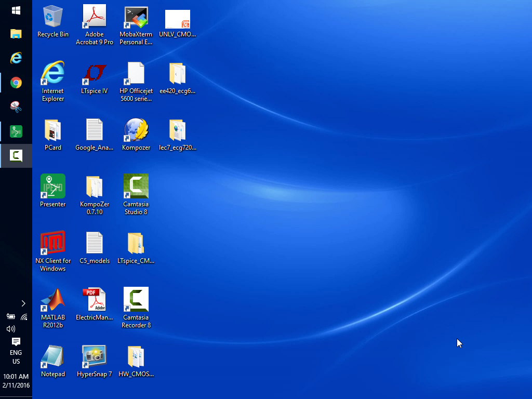Select the NX Client for Windows icon
The width and height of the screenshot is (532, 399).
[53, 244]
